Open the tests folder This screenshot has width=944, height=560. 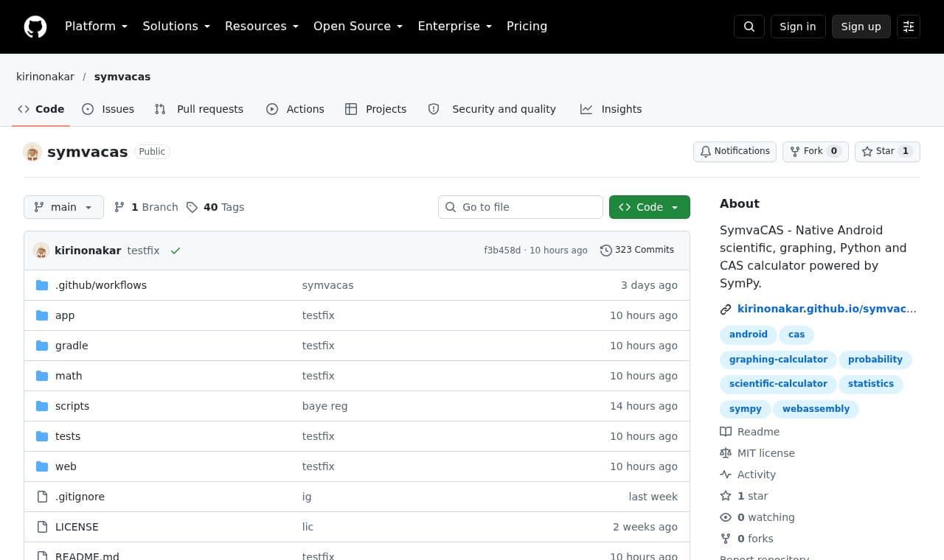(68, 436)
